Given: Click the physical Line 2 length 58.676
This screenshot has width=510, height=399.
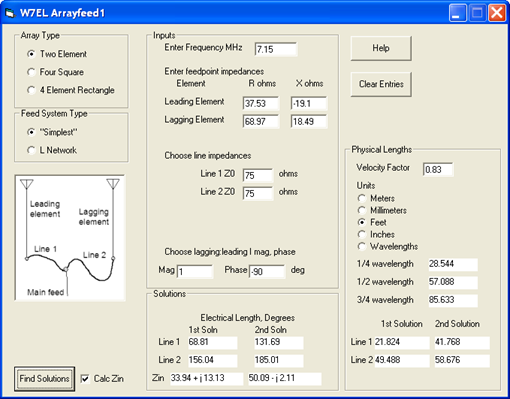Looking at the screenshot, I should [462, 360].
